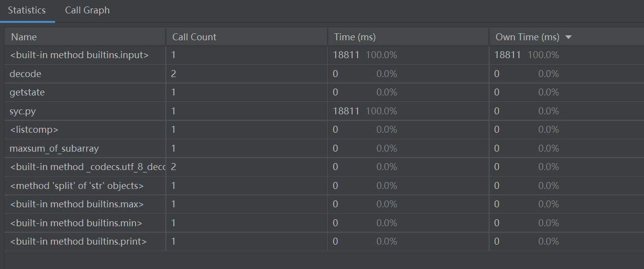644x269 pixels.
Task: Select the builtins.max row
Action: [x=76, y=204]
